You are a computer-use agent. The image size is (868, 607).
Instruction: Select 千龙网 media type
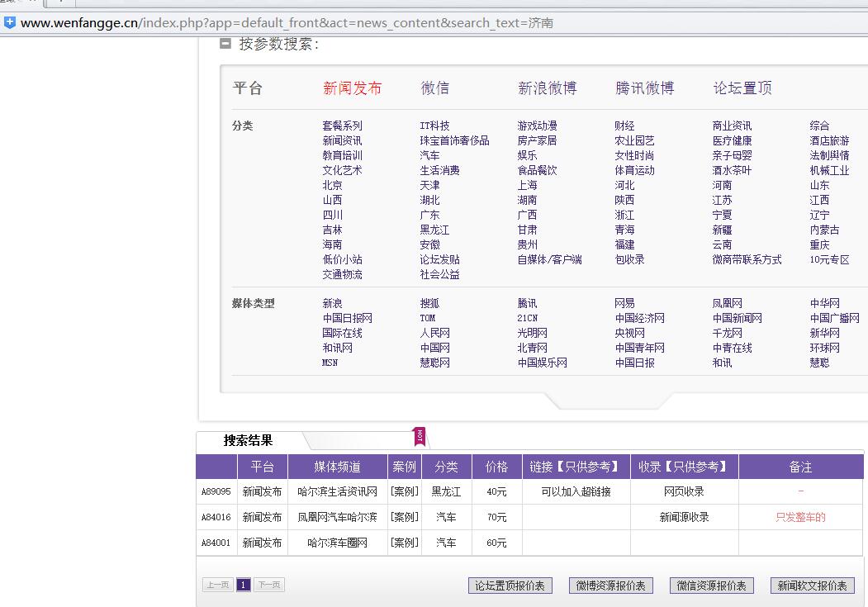(x=727, y=333)
